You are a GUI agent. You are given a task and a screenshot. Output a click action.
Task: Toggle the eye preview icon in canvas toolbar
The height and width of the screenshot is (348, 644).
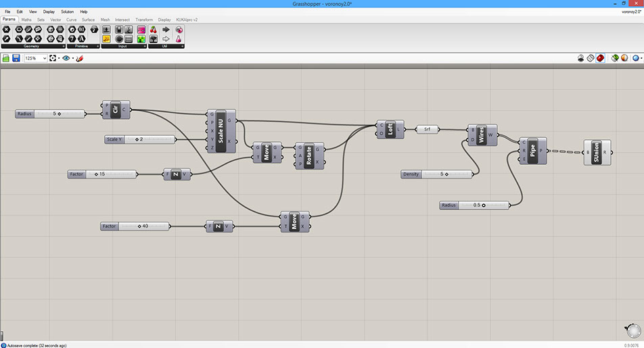tap(66, 58)
